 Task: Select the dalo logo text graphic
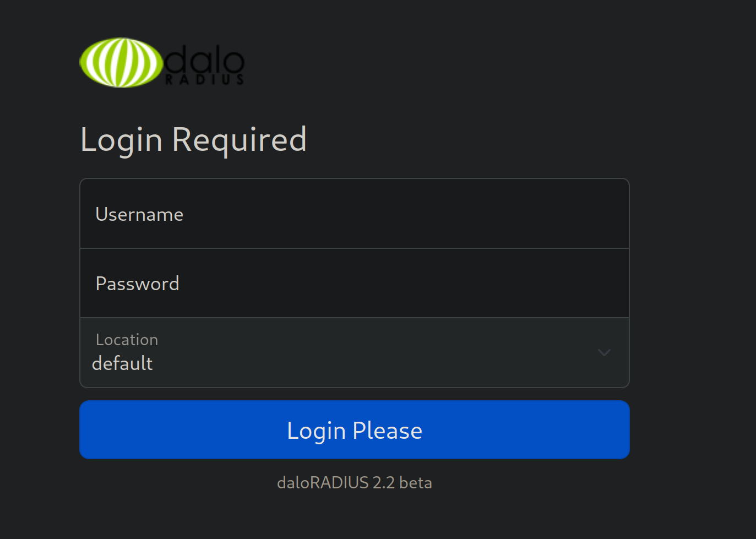205,58
